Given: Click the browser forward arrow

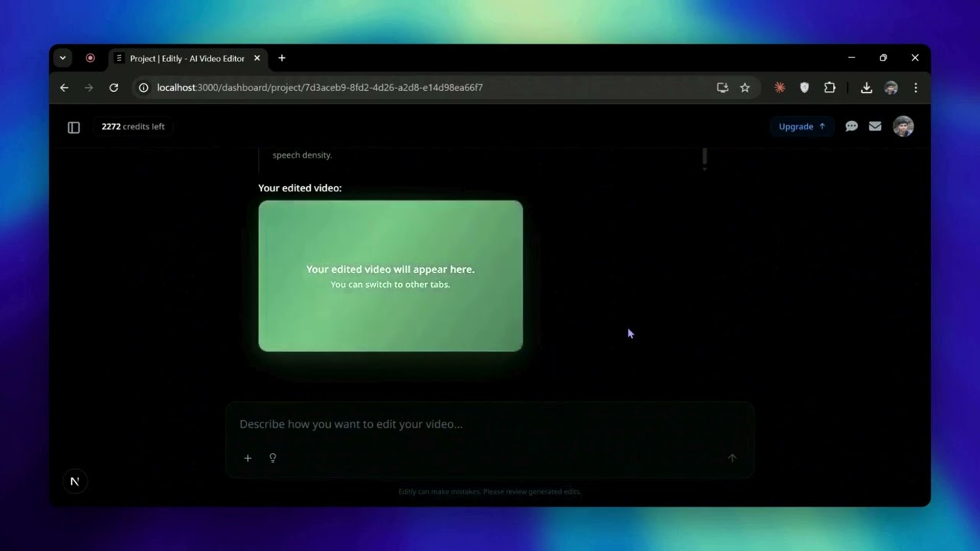Looking at the screenshot, I should point(89,88).
